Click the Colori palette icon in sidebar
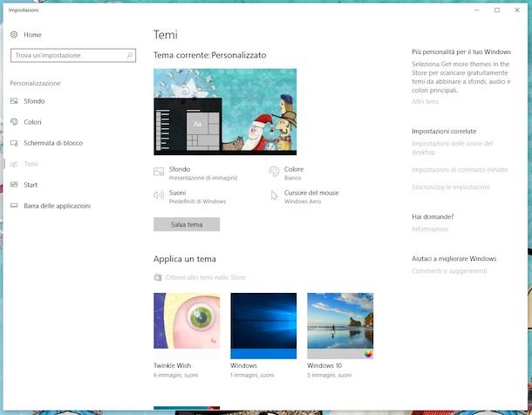This screenshot has width=532, height=415. coord(14,122)
